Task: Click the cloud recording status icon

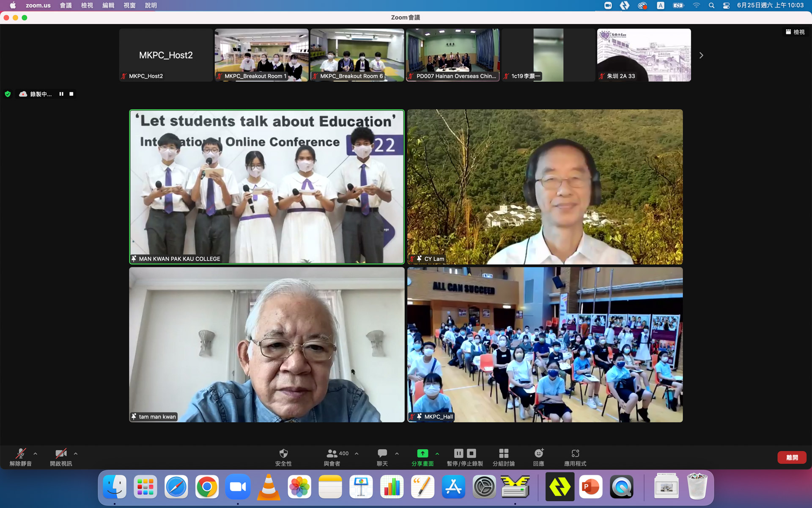Action: (23, 94)
